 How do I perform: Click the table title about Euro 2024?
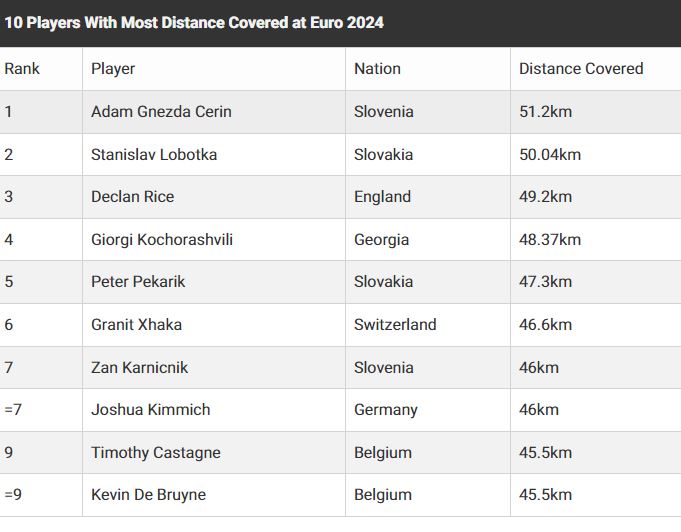point(194,22)
